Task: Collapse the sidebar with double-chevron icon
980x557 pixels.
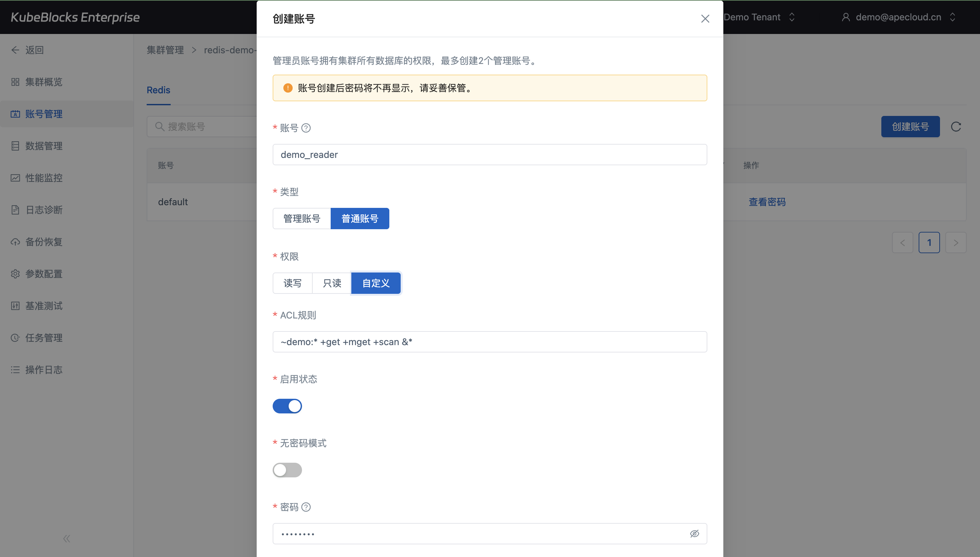Action: (67, 539)
